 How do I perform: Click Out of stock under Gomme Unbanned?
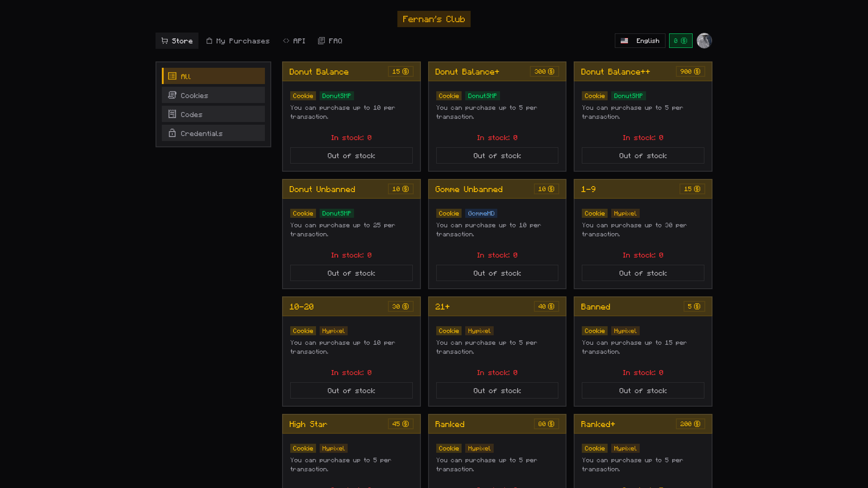click(x=497, y=273)
